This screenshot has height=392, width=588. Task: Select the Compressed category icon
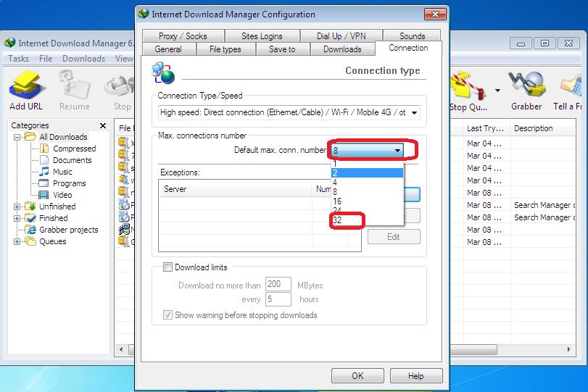(x=44, y=149)
